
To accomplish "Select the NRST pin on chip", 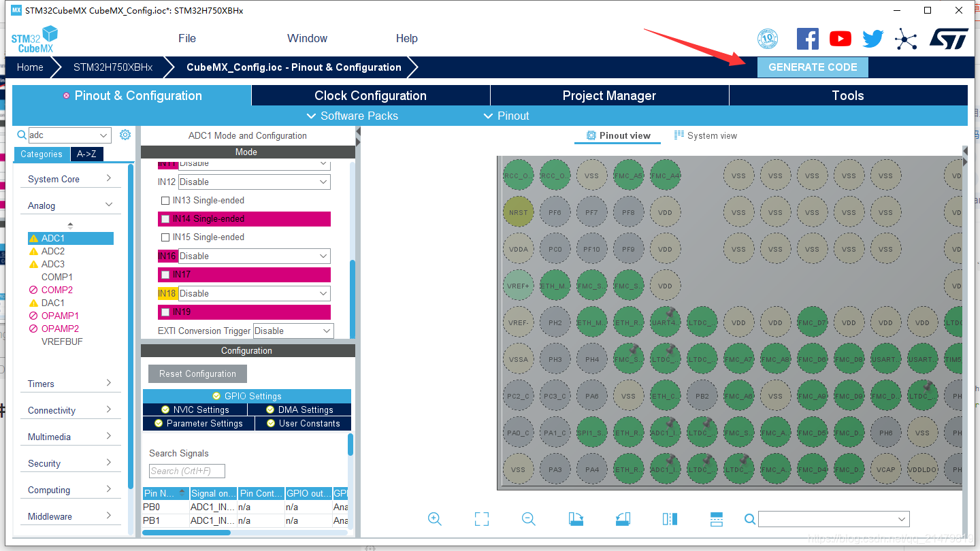I will (518, 212).
